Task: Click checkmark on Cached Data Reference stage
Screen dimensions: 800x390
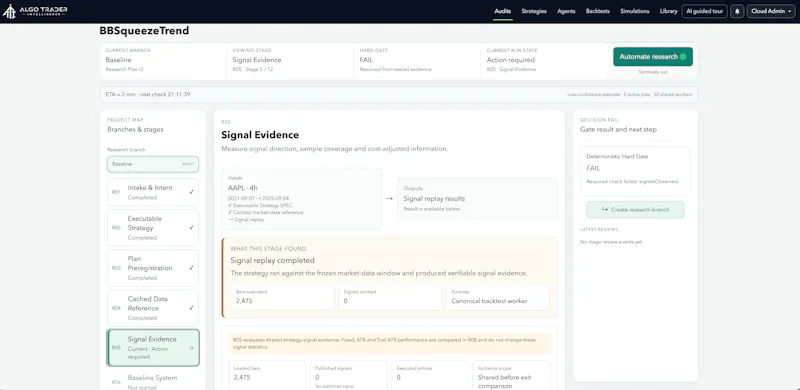Action: 191,308
